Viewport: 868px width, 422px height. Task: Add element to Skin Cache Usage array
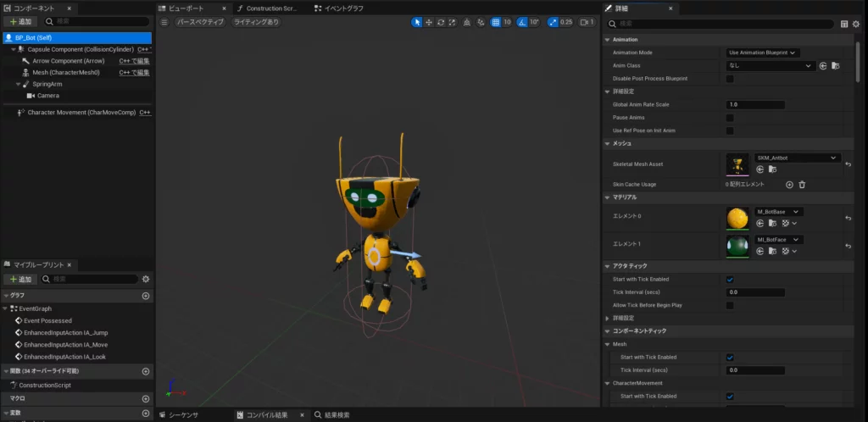[789, 184]
